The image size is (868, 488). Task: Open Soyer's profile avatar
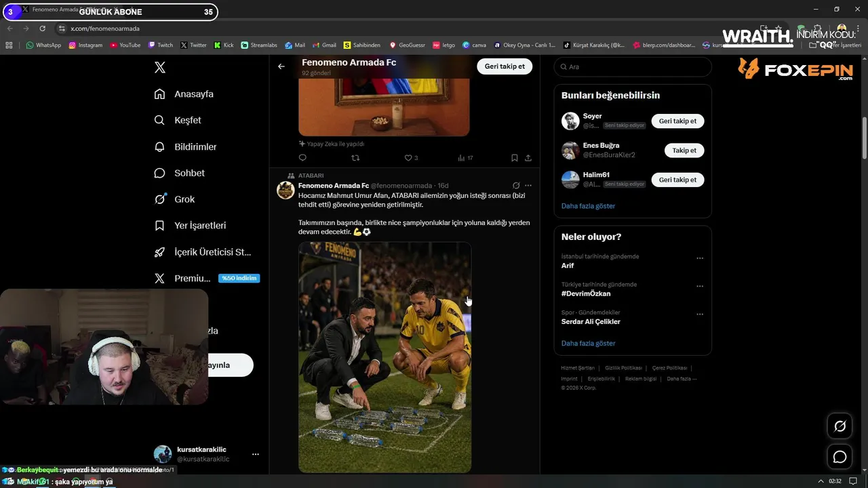pos(570,121)
